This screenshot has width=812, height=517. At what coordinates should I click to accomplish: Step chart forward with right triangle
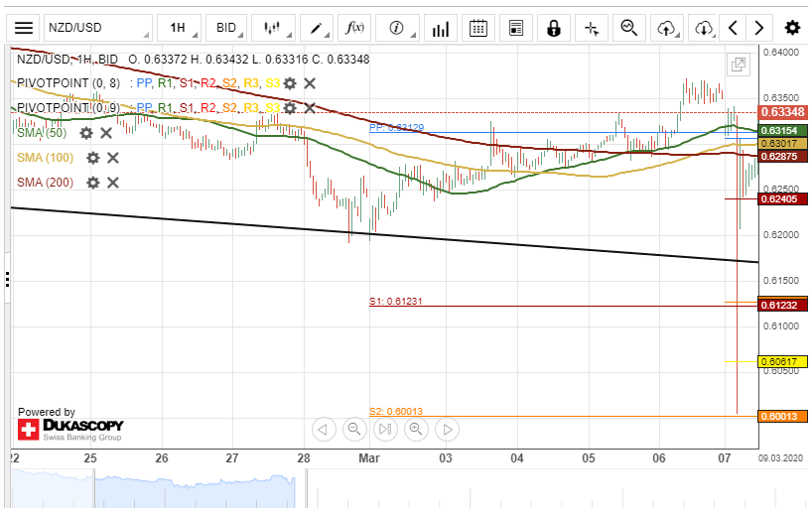tap(448, 430)
